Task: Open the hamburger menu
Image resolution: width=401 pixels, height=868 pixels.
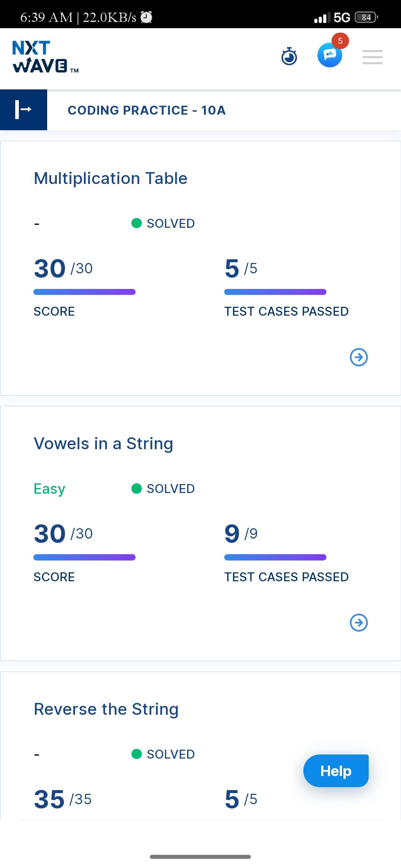Action: 372,57
